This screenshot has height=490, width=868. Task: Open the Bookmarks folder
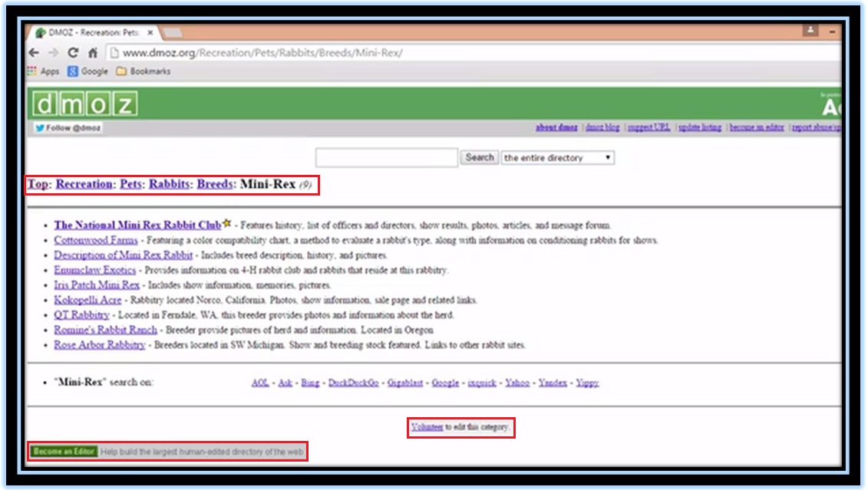[x=144, y=71]
